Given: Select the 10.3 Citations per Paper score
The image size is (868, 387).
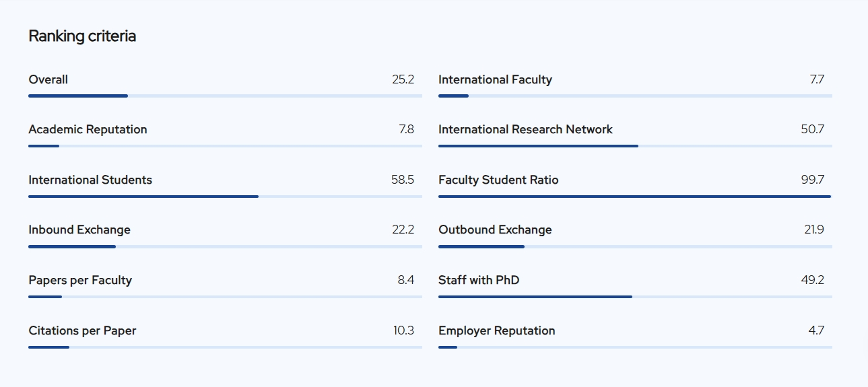Looking at the screenshot, I should point(403,330).
